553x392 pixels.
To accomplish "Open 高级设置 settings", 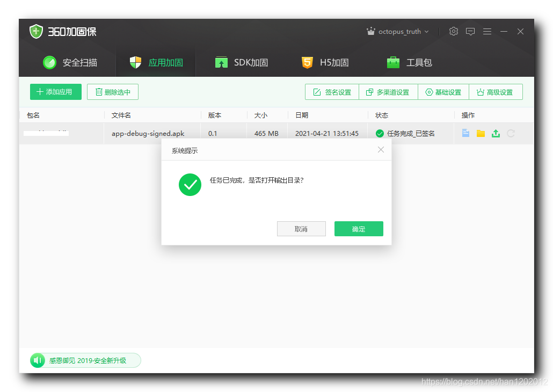I will (496, 92).
